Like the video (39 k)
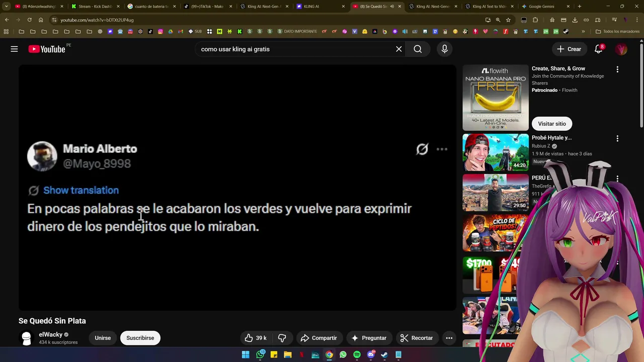Image resolution: width=644 pixels, height=362 pixels. [x=256, y=338]
